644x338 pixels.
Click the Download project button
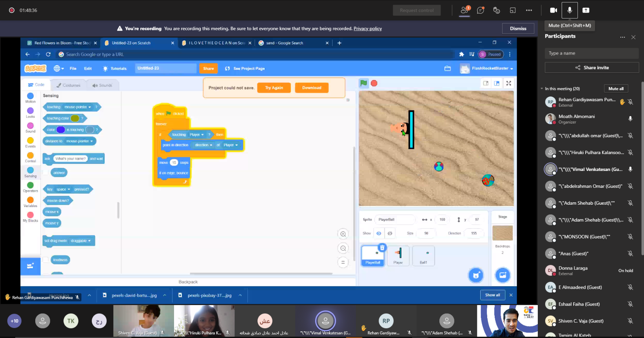point(312,88)
